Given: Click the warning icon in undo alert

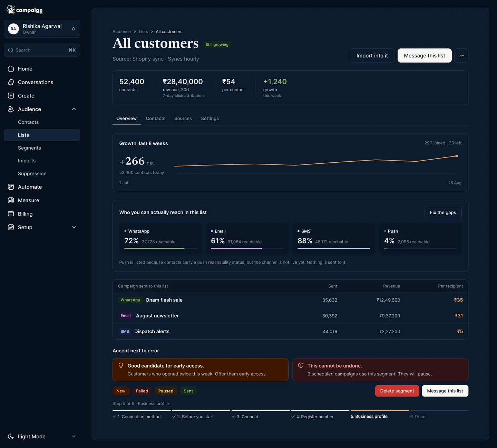Looking at the screenshot, I should 301,365.
